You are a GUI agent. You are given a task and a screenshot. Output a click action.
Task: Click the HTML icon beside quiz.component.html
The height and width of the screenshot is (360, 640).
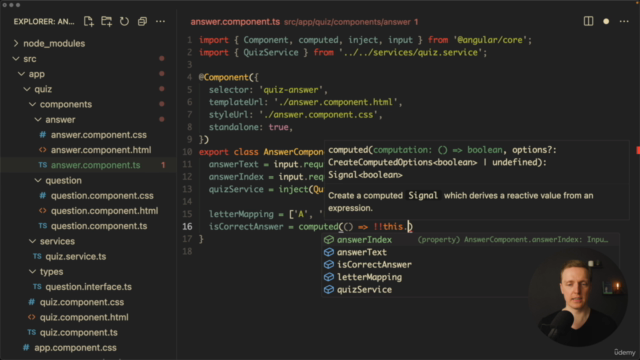click(x=31, y=317)
